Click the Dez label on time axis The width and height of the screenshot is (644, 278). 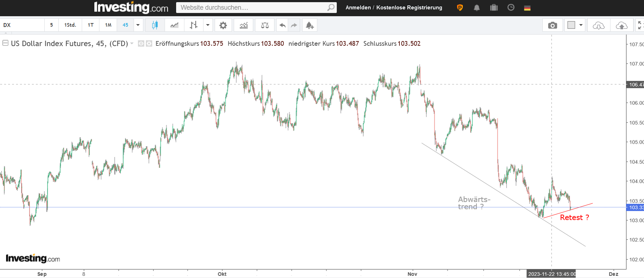point(613,274)
